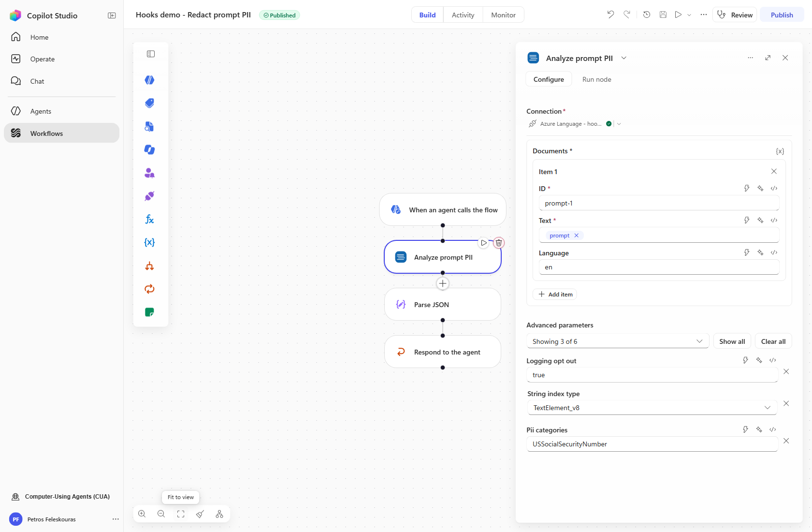This screenshot has height=532, width=812.
Task: Delete the Analyze prompt PII node
Action: [499, 243]
